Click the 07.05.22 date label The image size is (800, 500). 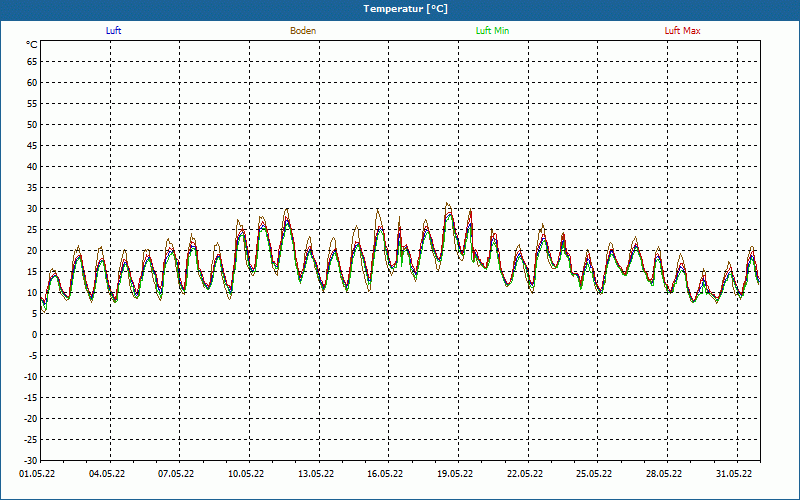176,473
